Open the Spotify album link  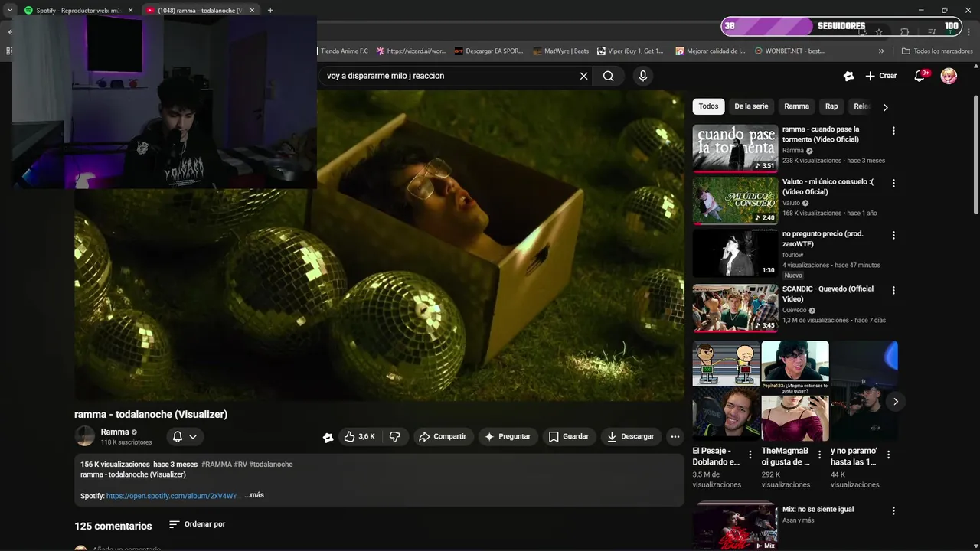tap(171, 496)
